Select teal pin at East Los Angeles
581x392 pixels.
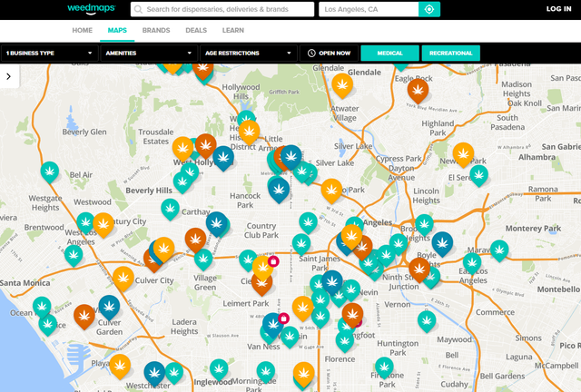pos(472,262)
